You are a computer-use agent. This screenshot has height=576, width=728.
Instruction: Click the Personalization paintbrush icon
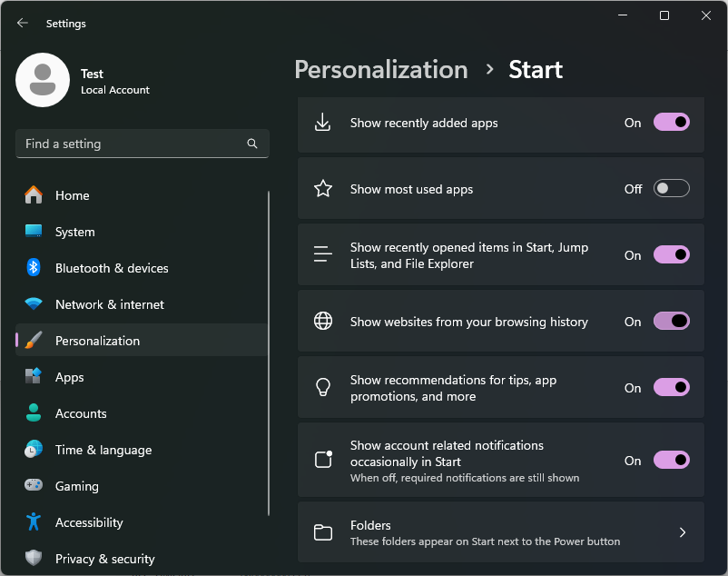point(34,340)
